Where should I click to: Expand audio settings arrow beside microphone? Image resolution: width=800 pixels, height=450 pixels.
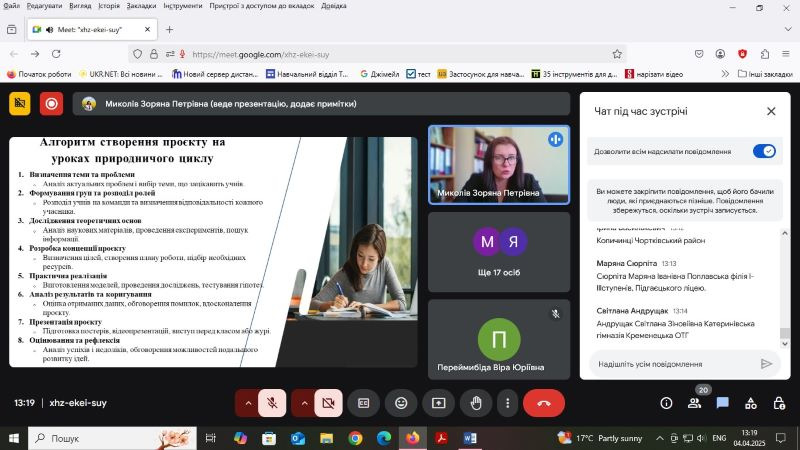pos(248,403)
